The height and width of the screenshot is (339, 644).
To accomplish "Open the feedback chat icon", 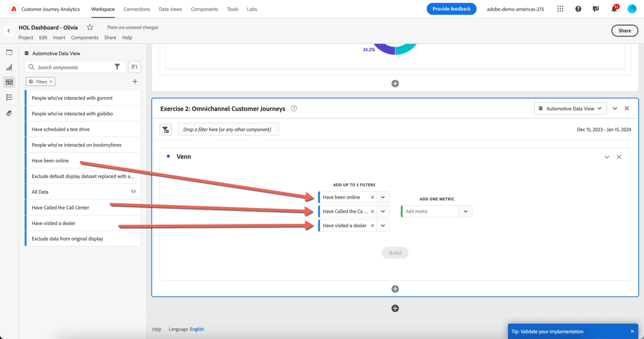I will point(596,9).
